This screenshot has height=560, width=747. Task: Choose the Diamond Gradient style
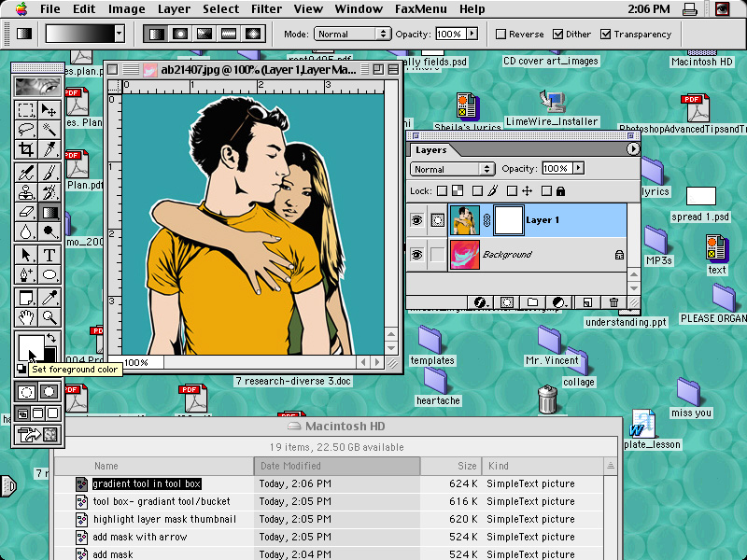pos(252,34)
